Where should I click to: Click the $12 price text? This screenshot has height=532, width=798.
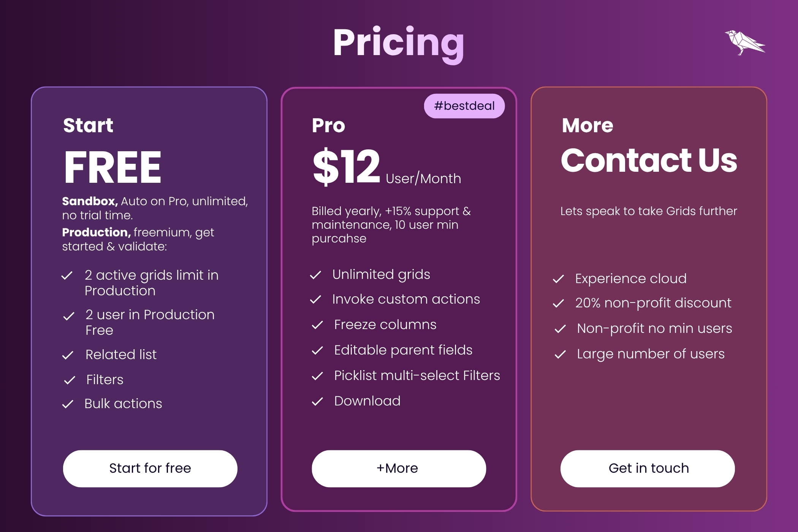[346, 166]
